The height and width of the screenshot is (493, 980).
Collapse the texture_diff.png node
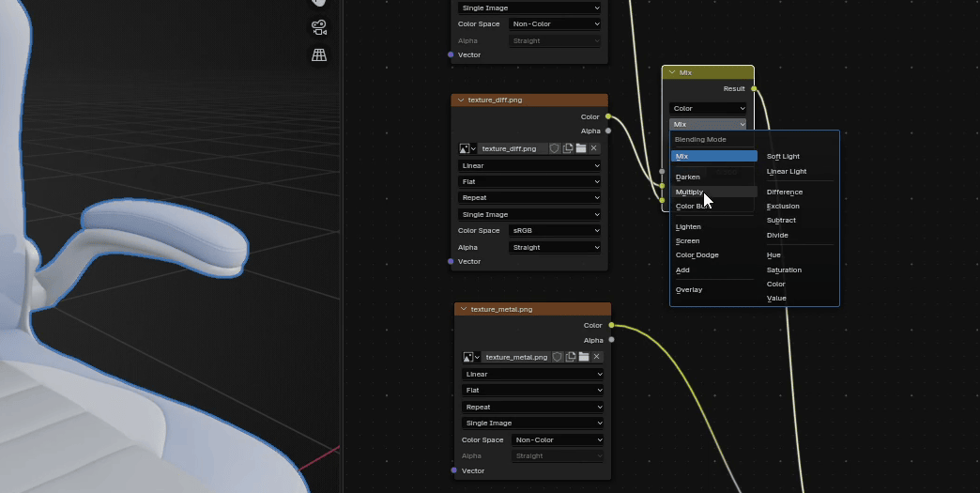(461, 100)
